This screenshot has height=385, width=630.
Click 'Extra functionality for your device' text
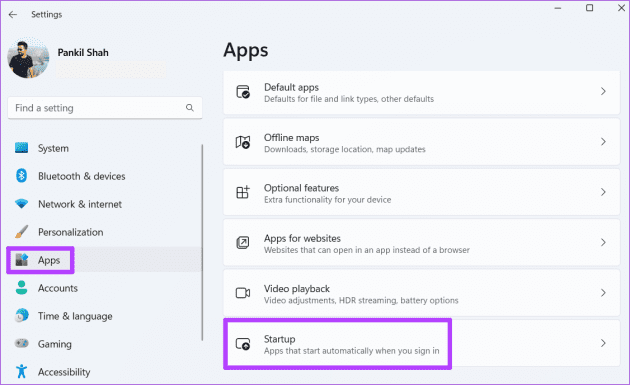coord(327,200)
